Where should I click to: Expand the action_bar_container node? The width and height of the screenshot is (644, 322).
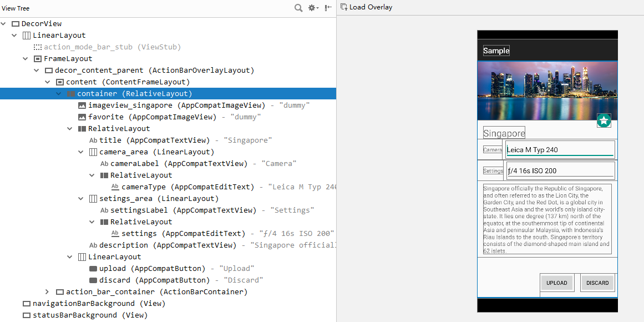48,292
